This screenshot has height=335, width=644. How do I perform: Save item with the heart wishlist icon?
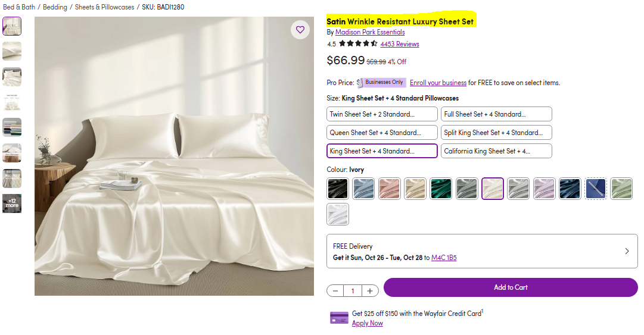(x=300, y=30)
